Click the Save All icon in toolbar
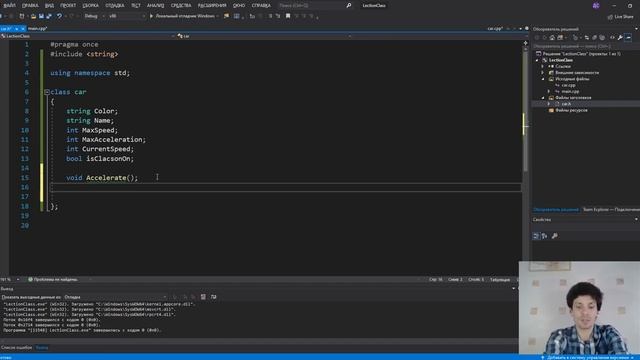This screenshot has height=360, width=640. pyautogui.click(x=49, y=16)
